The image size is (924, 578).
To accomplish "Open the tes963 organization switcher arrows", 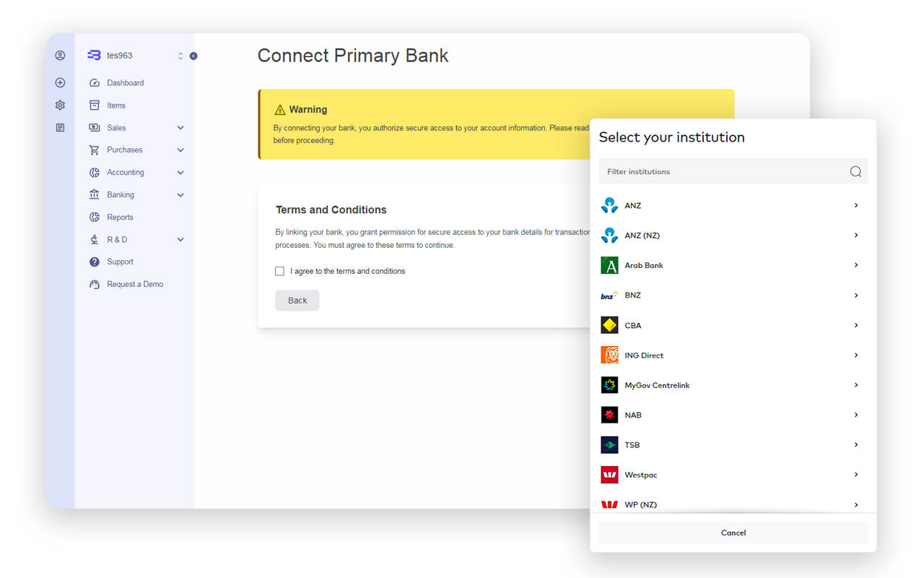I will pos(180,56).
